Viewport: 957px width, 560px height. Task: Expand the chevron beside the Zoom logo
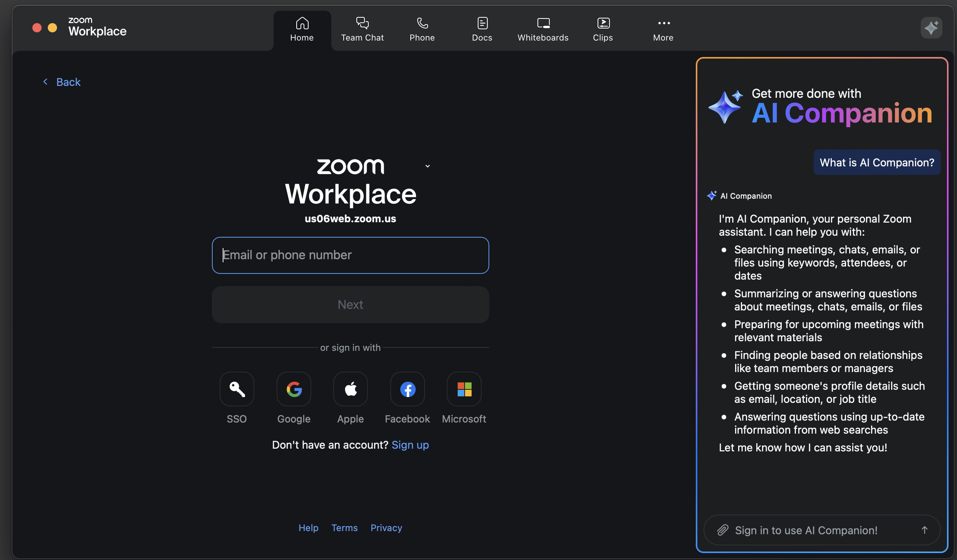pos(427,166)
